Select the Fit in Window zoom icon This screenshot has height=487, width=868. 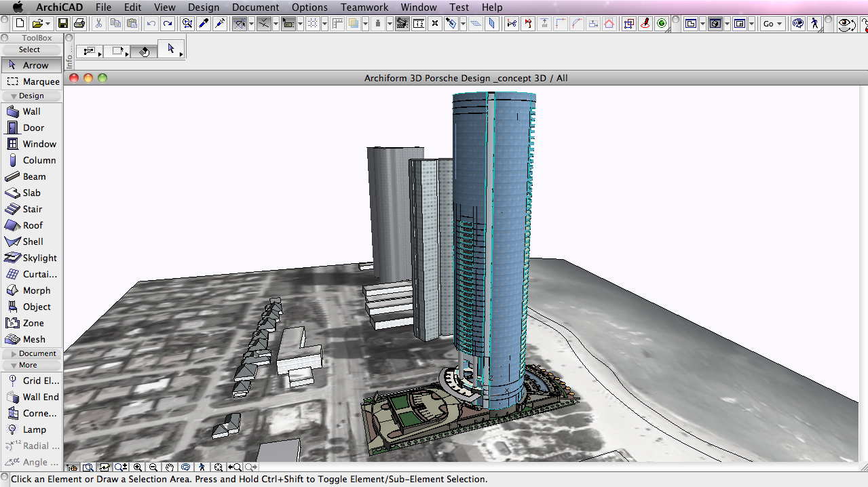click(x=88, y=467)
